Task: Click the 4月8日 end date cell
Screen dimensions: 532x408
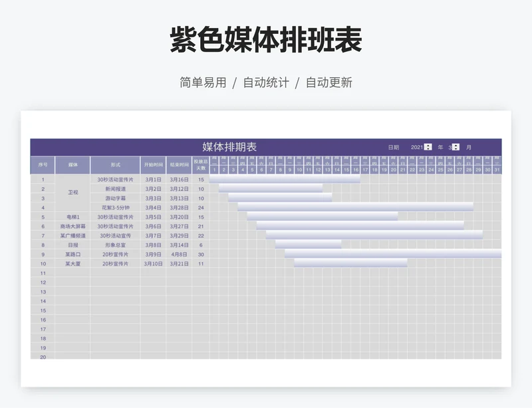Action: click(179, 254)
